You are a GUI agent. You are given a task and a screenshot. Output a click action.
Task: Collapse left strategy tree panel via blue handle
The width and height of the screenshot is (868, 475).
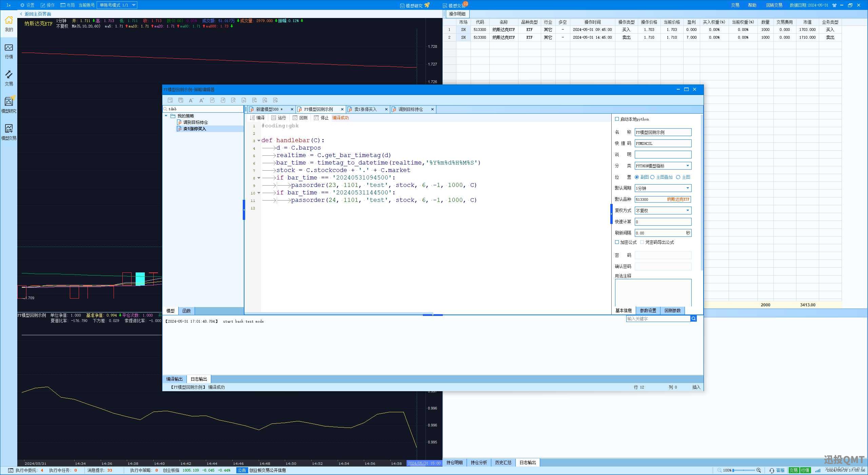pos(244,210)
